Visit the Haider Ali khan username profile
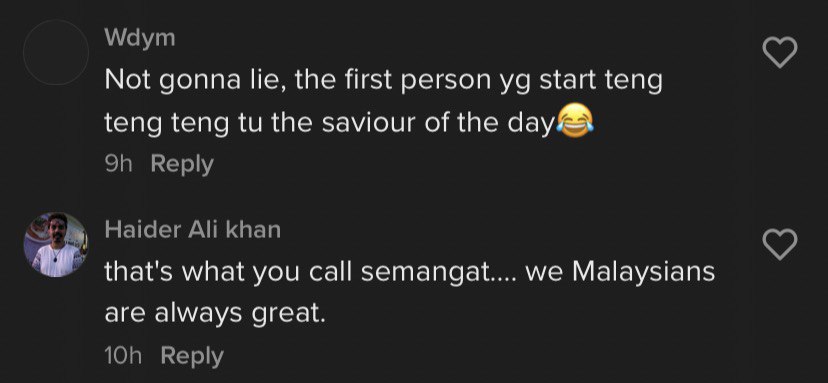This screenshot has height=383, width=828. [193, 229]
